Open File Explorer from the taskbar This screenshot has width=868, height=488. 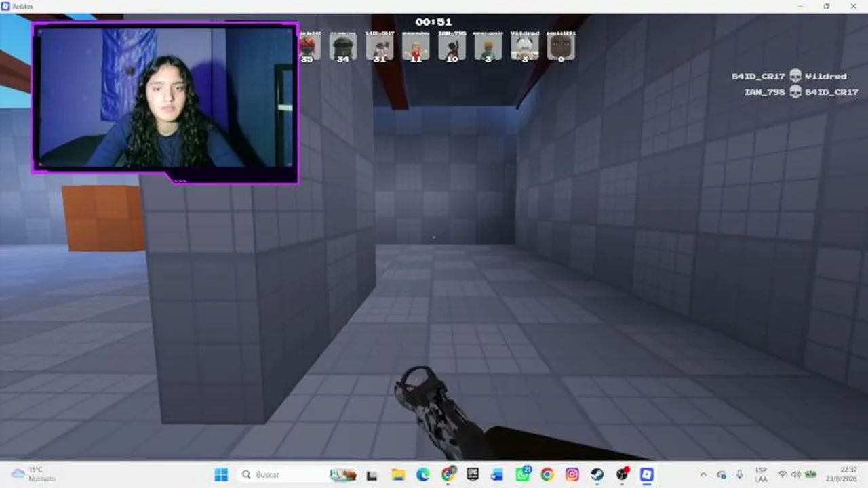398,474
